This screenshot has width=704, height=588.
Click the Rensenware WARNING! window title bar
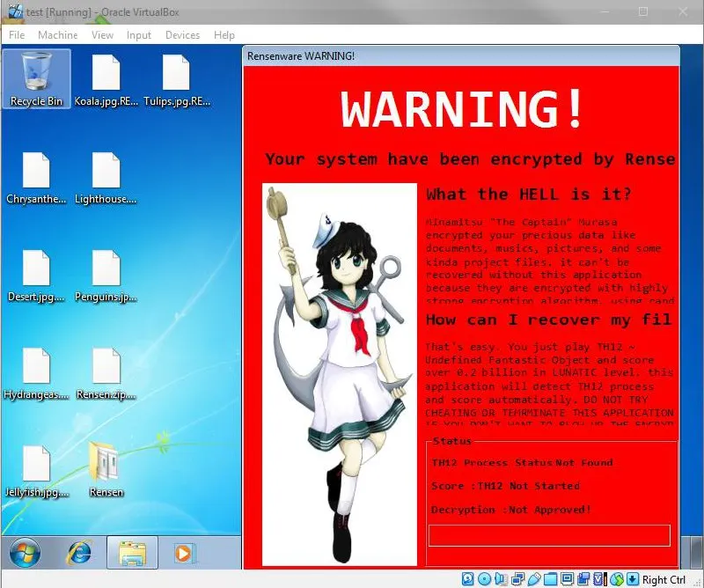click(461, 55)
